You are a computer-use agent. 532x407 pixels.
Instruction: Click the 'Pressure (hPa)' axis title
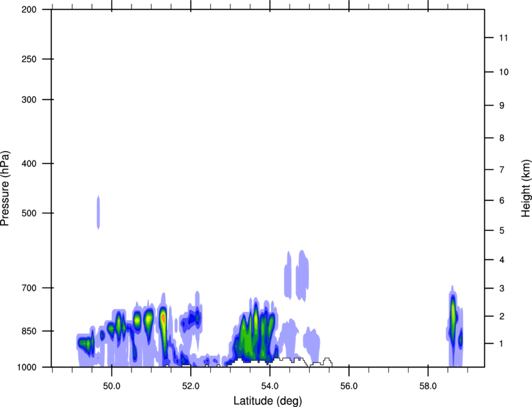(x=5, y=188)
